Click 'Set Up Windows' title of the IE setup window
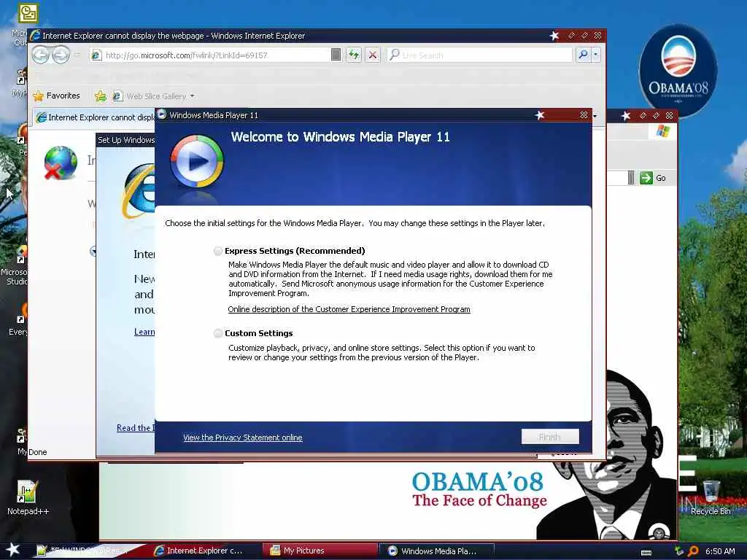 coord(126,139)
